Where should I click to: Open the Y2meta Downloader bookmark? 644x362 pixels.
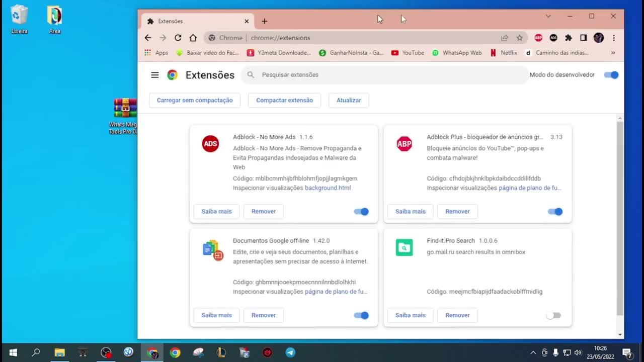(x=279, y=53)
